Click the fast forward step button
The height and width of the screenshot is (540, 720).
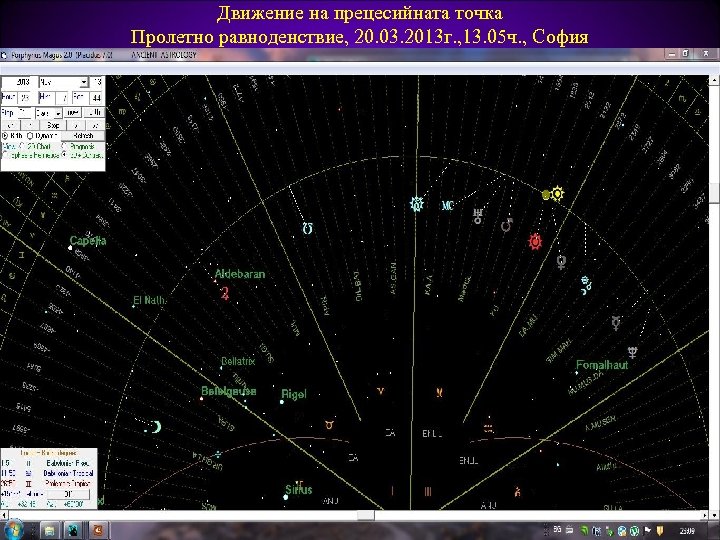(x=96, y=125)
